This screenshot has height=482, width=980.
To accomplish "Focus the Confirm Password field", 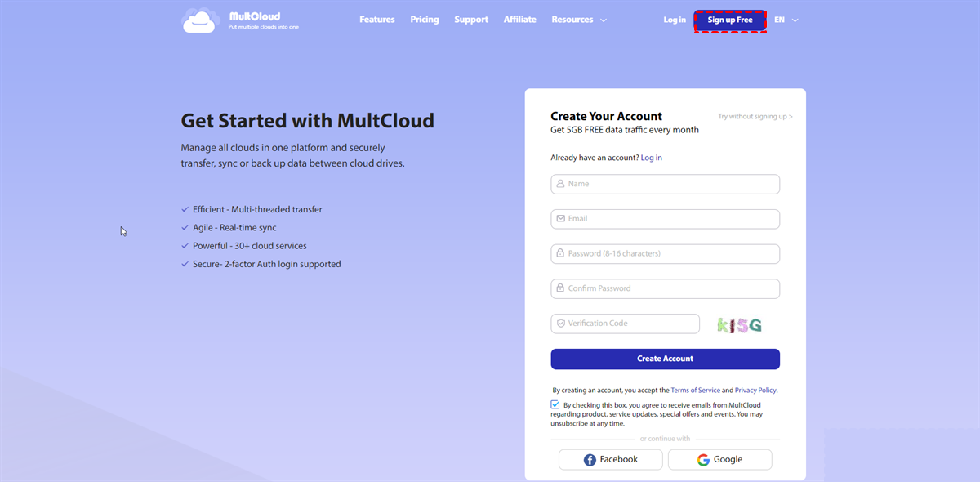I will tap(666, 288).
